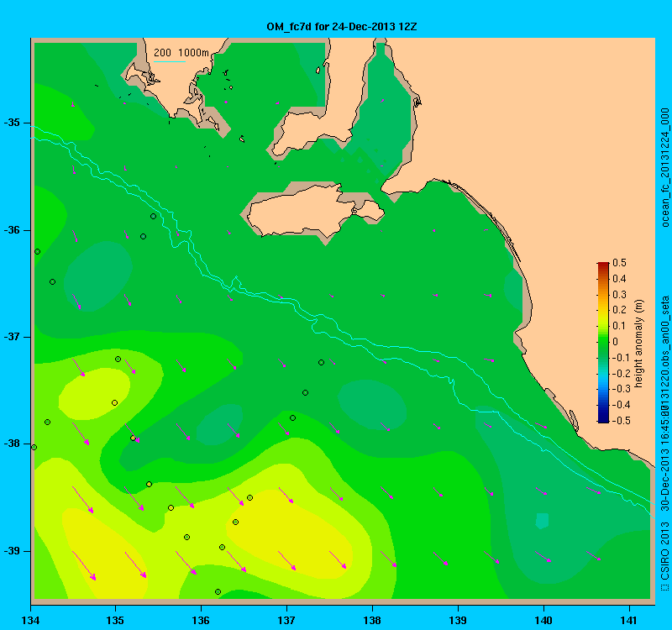
Task: Click the longitude label 139
Action: (x=458, y=620)
